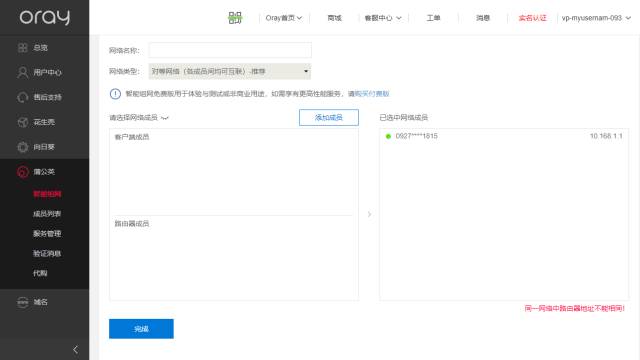640x360 pixels.
Task: Expand 请选择网络成员 chevron
Action: [165, 118]
